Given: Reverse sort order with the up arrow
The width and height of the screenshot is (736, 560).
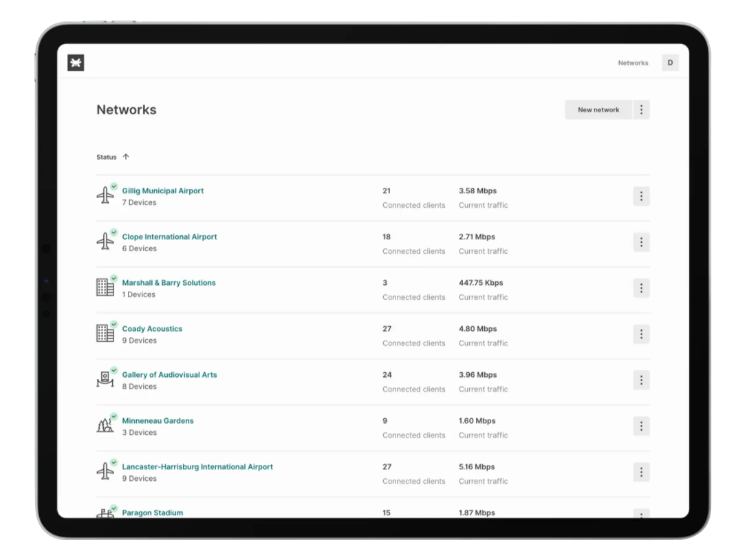Looking at the screenshot, I should 126,157.
